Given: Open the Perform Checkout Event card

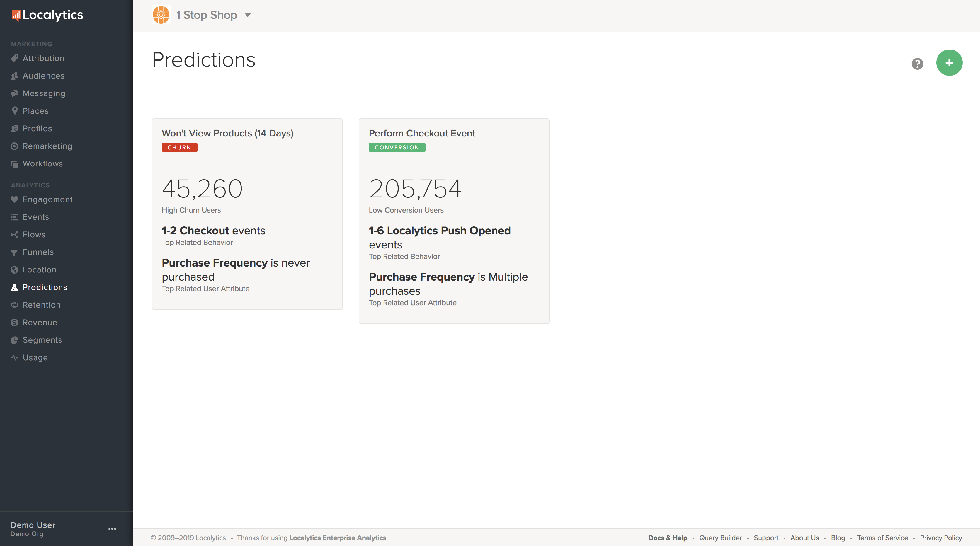Looking at the screenshot, I should click(421, 134).
